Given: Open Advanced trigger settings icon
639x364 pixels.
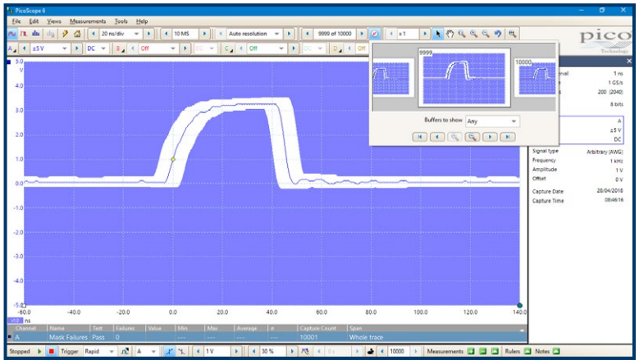Looking at the screenshot, I should coord(126,351).
